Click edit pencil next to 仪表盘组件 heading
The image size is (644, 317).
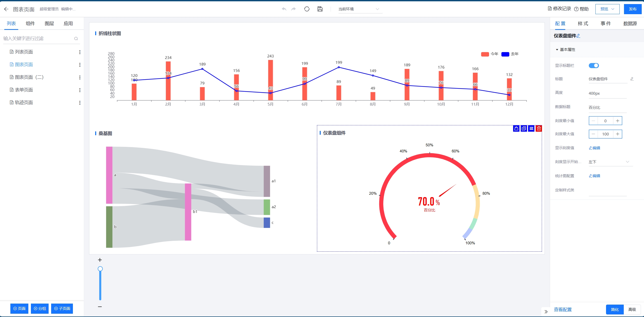point(578,36)
